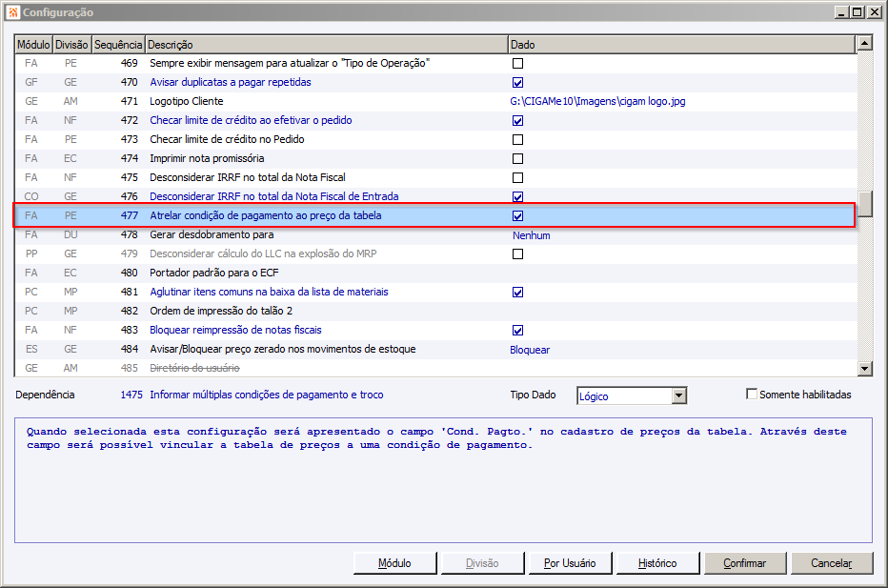The image size is (888, 588).
Task: Click the list scrollbar up arrow
Action: pyautogui.click(x=865, y=43)
